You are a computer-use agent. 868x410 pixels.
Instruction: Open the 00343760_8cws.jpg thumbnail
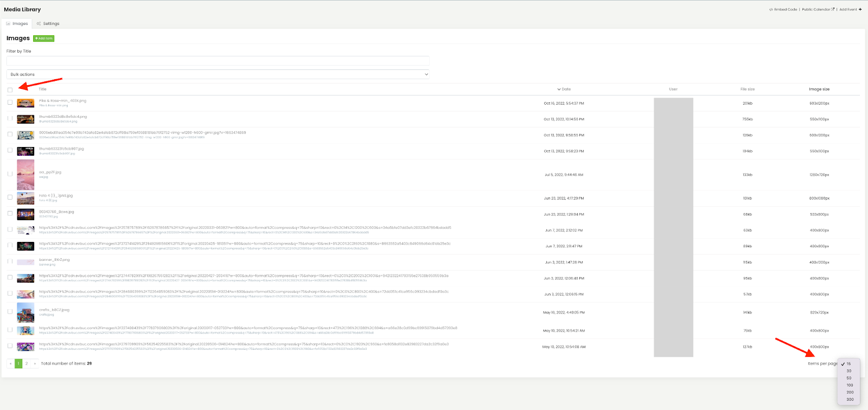pos(25,214)
